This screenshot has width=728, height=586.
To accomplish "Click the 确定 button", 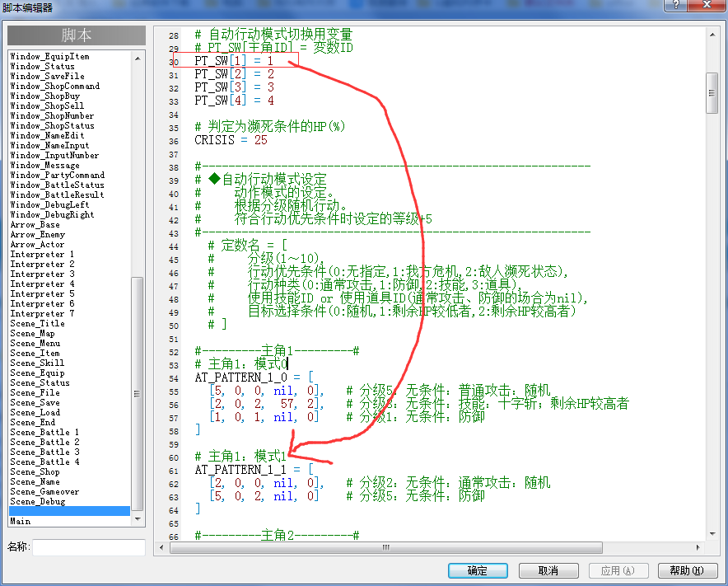I will [478, 570].
